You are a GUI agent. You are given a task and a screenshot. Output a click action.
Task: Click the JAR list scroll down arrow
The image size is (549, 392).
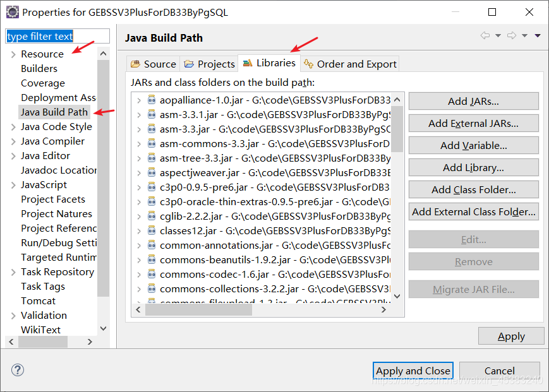[x=397, y=296]
